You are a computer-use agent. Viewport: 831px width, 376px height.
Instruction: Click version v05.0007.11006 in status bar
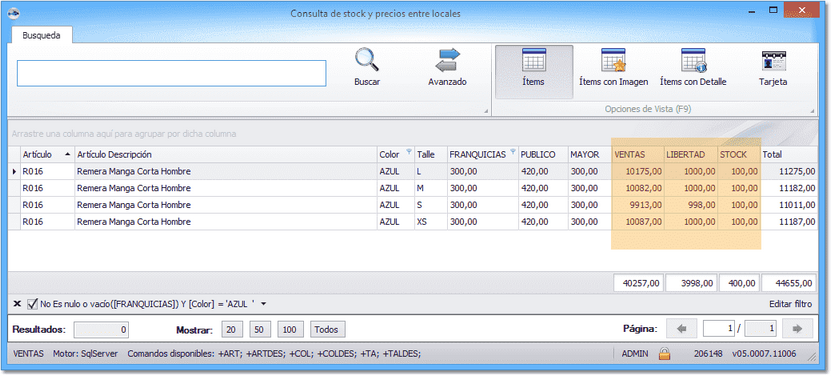click(764, 353)
